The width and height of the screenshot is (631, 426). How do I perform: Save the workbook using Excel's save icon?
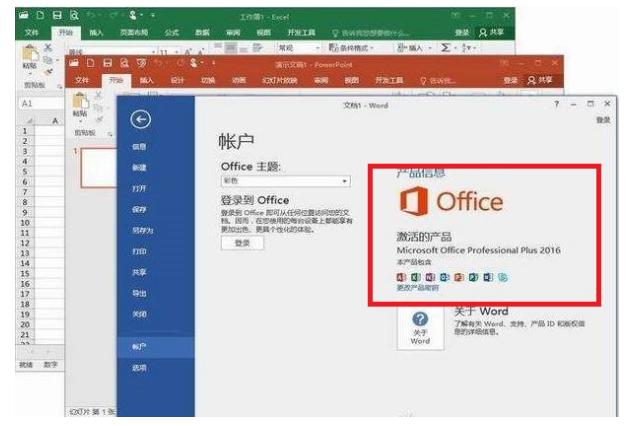coord(57,15)
